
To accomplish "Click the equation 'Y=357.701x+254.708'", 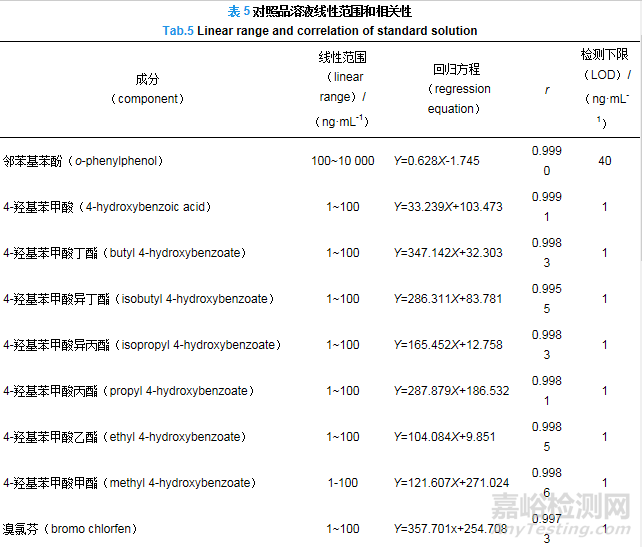I will [x=450, y=529].
